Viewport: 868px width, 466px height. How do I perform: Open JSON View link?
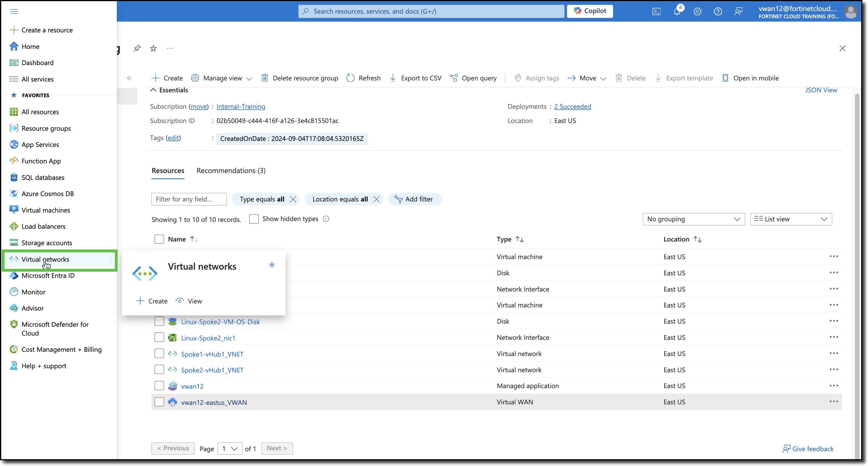pos(821,90)
